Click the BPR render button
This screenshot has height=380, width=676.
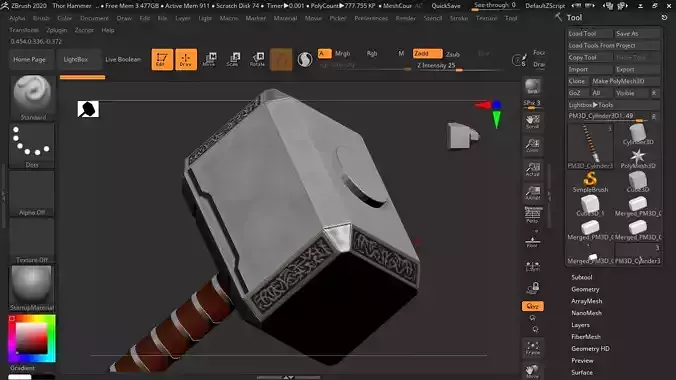point(532,87)
